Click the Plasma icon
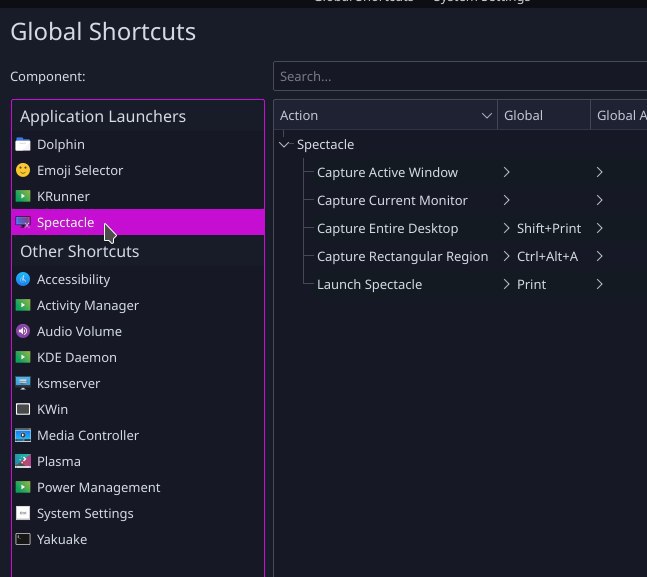The width and height of the screenshot is (647, 577). click(23, 461)
